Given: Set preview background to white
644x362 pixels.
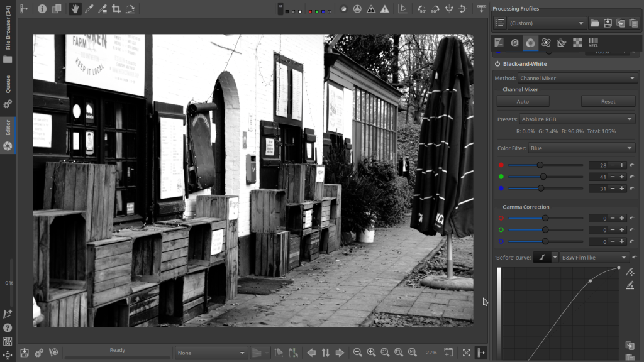Looking at the screenshot, I should pyautogui.click(x=300, y=11).
